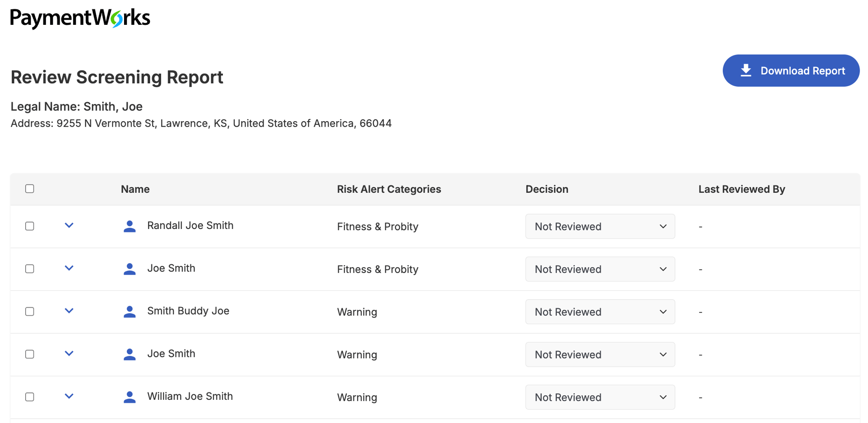
Task: Check the checkbox for Randall Joe Smith
Action: [x=29, y=226]
